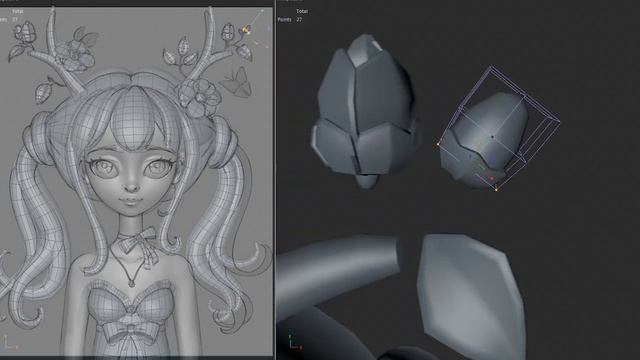Select the heart pendant on character's necklace

[x=131, y=282]
